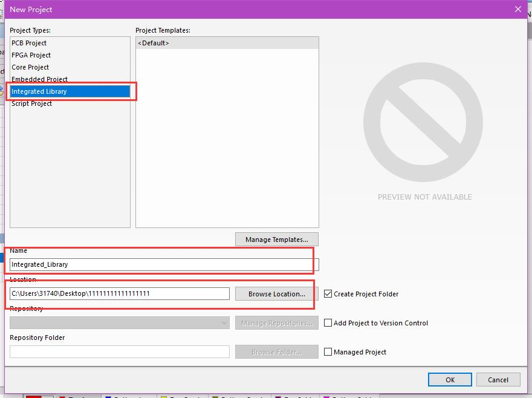Select the <Default> project template
This screenshot has width=532, height=398.
(227, 43)
